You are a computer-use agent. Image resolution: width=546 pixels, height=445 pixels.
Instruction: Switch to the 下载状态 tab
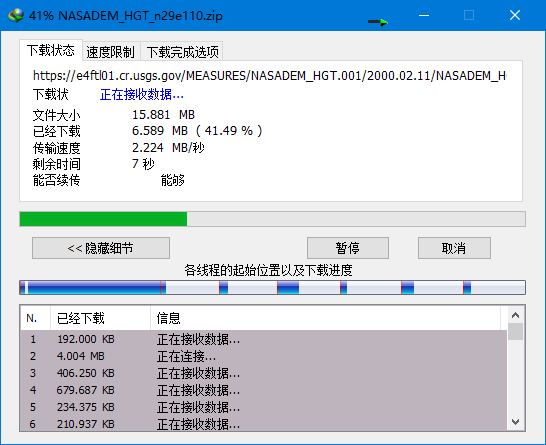click(51, 50)
